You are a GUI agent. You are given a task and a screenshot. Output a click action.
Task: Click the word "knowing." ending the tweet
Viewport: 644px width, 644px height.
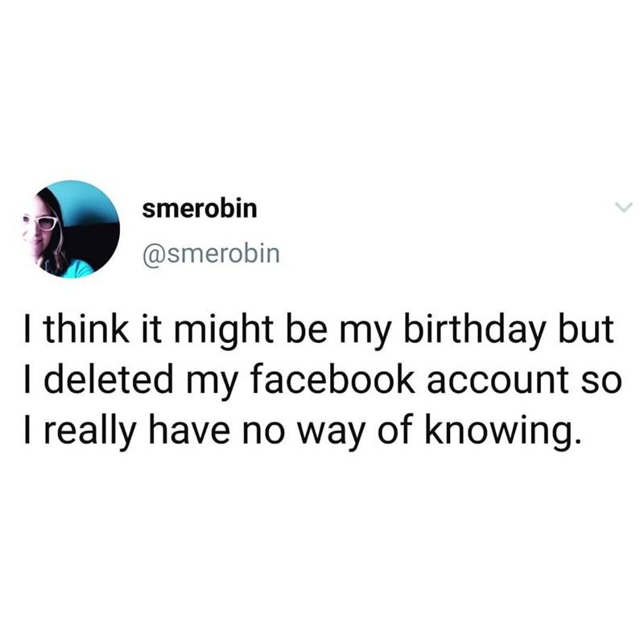click(x=502, y=431)
